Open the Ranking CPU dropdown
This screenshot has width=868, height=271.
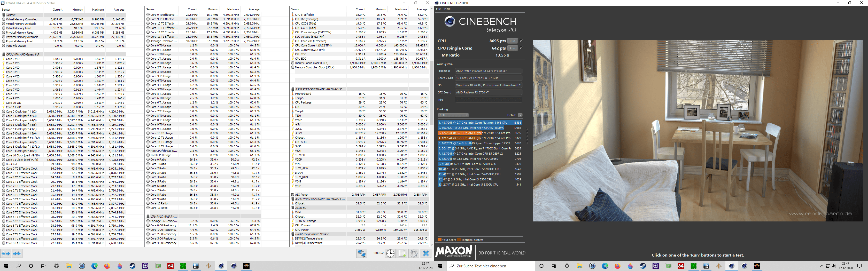pos(453,115)
